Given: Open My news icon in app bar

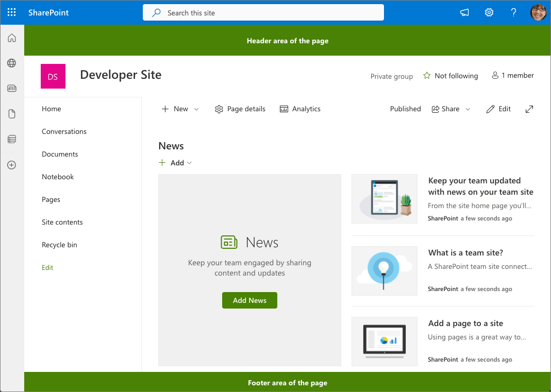Looking at the screenshot, I should pyautogui.click(x=11, y=89).
